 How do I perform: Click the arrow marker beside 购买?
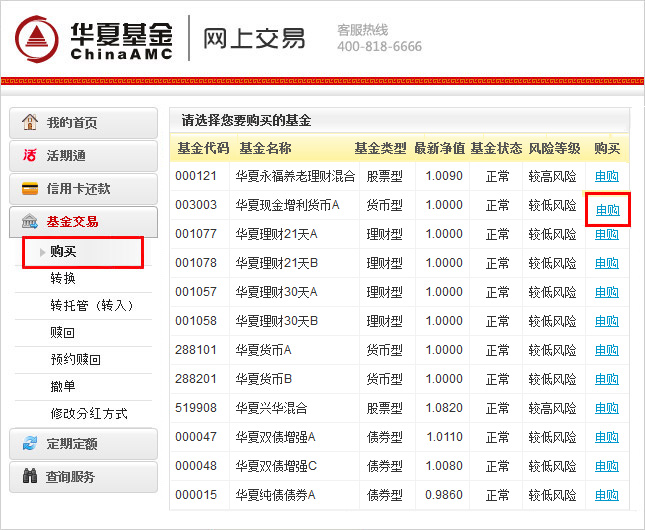click(42, 252)
